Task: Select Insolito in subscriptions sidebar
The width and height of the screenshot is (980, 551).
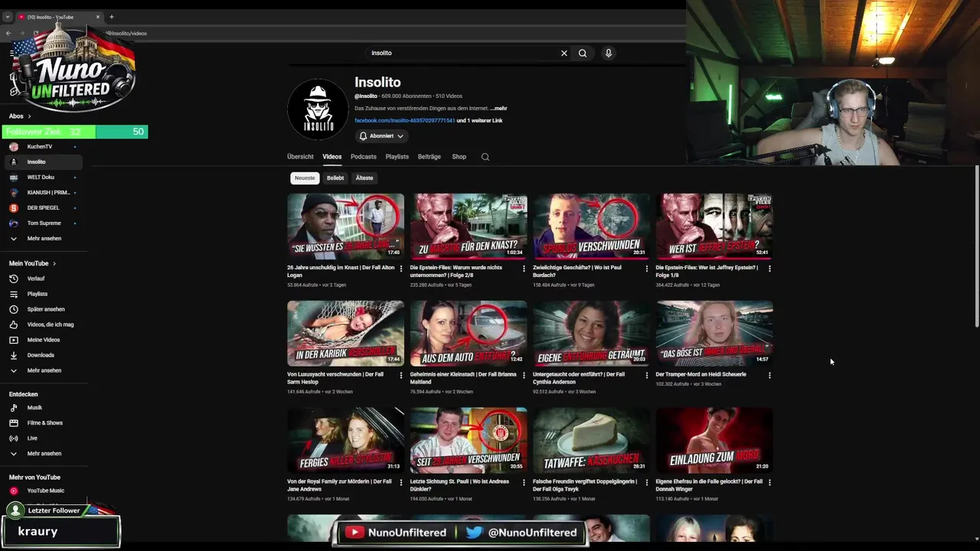Action: pyautogui.click(x=42, y=161)
